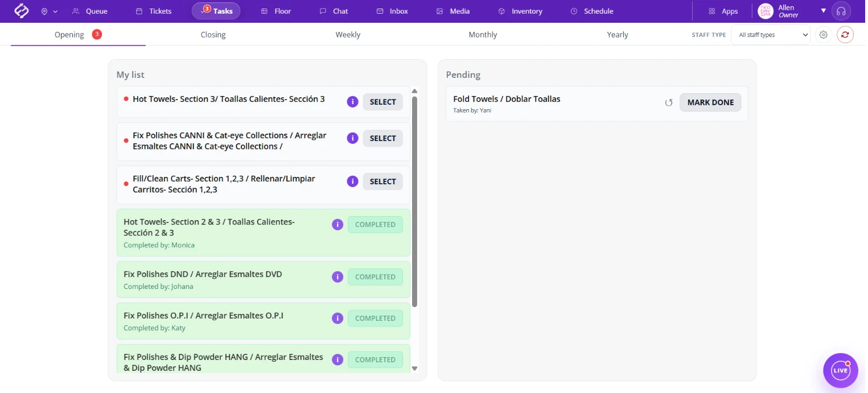Switch to the Monthly tab

pyautogui.click(x=483, y=35)
